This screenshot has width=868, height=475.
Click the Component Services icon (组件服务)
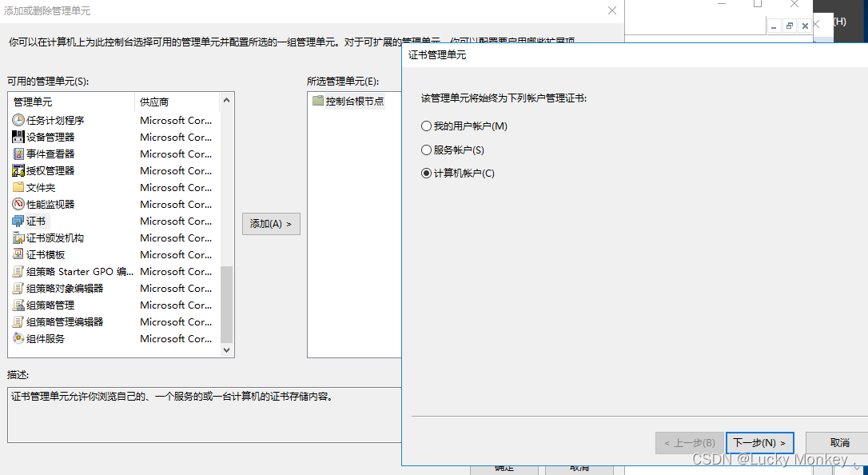(18, 338)
